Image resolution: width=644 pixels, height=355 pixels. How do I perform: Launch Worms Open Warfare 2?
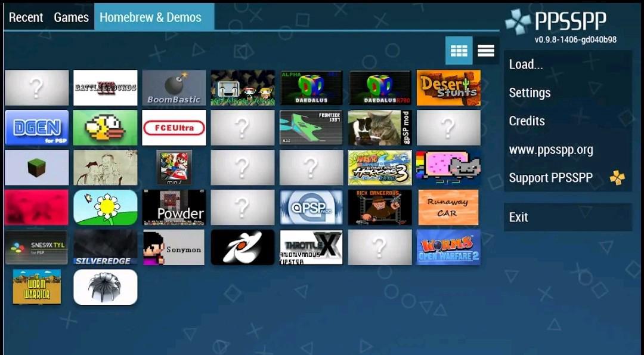pyautogui.click(x=448, y=247)
